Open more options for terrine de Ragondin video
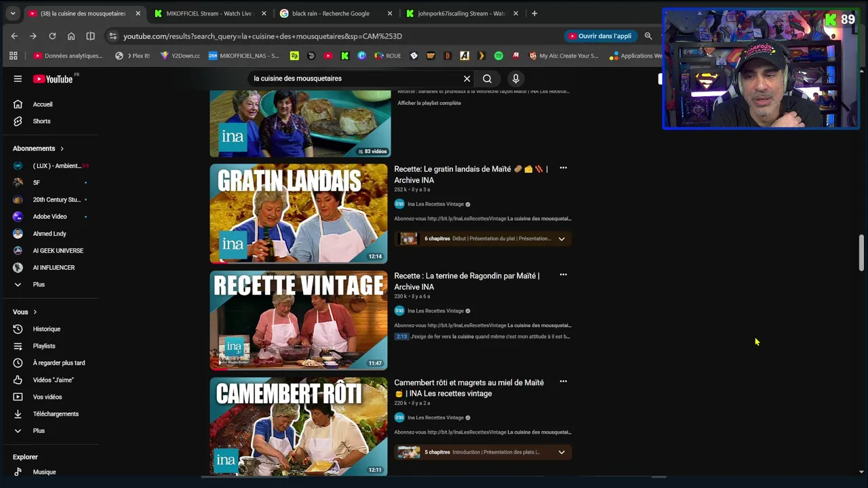This screenshot has width=868, height=488. [x=563, y=274]
